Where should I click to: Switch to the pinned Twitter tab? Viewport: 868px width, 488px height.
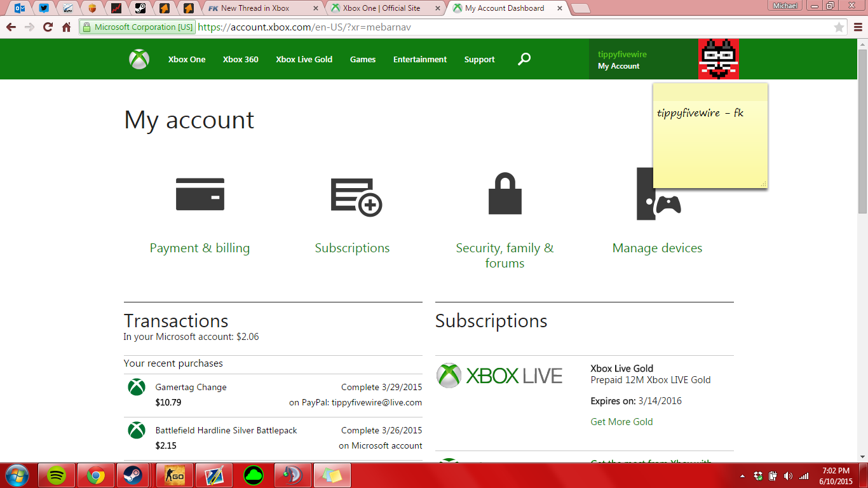(x=44, y=8)
